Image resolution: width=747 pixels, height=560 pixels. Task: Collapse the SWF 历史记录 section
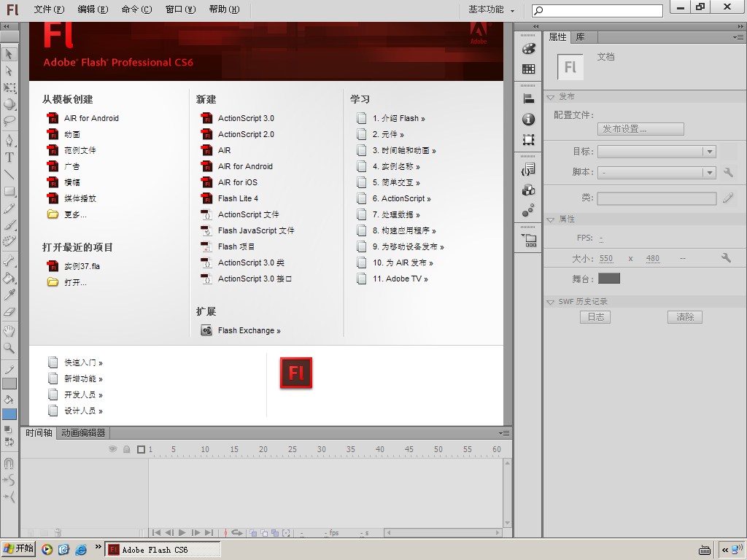pos(551,302)
